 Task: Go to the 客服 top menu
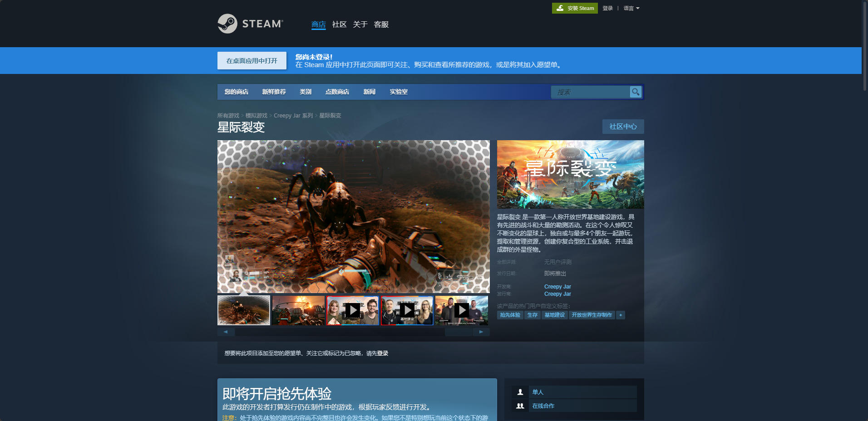pyautogui.click(x=381, y=24)
